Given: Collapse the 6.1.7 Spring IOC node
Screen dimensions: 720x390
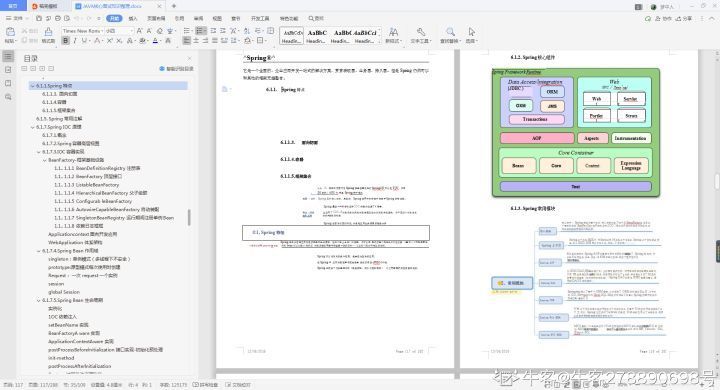Looking at the screenshot, I should click(32, 127).
